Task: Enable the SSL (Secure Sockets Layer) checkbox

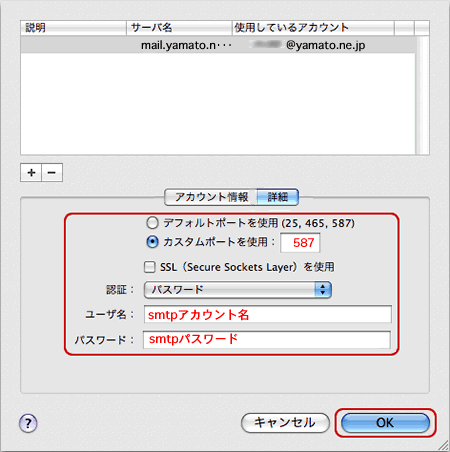Action: [149, 267]
